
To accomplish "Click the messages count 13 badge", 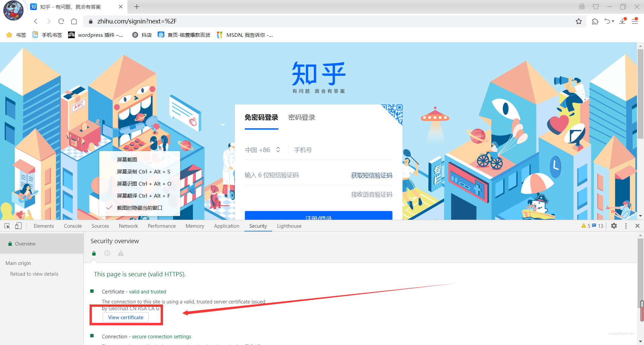I will pyautogui.click(x=598, y=226).
